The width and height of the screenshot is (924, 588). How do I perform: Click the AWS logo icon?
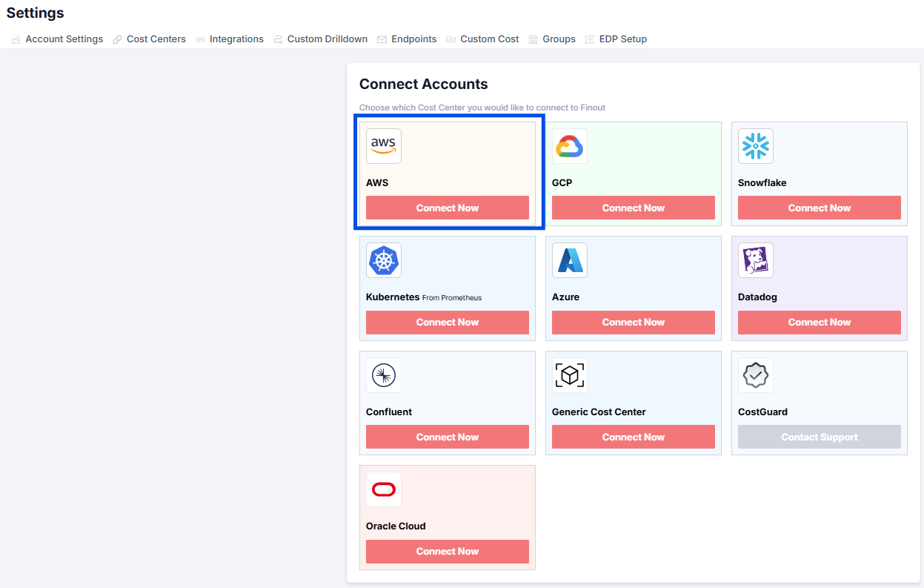click(x=384, y=146)
